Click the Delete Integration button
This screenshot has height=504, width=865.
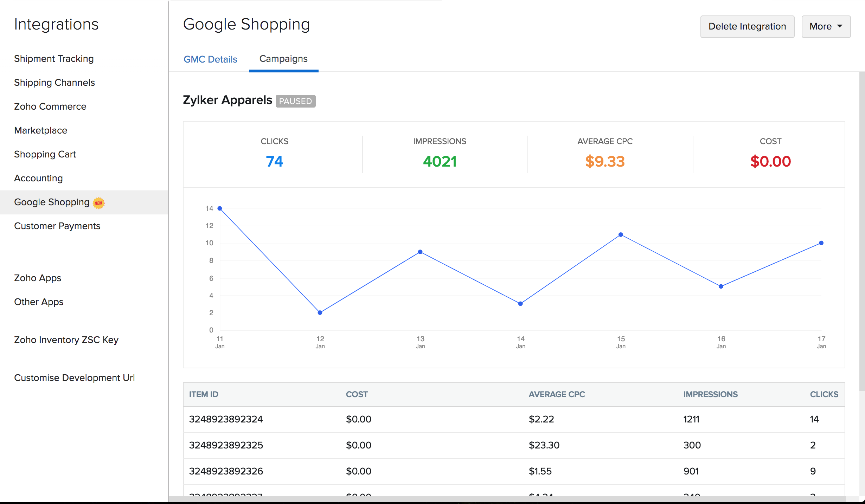click(x=747, y=26)
